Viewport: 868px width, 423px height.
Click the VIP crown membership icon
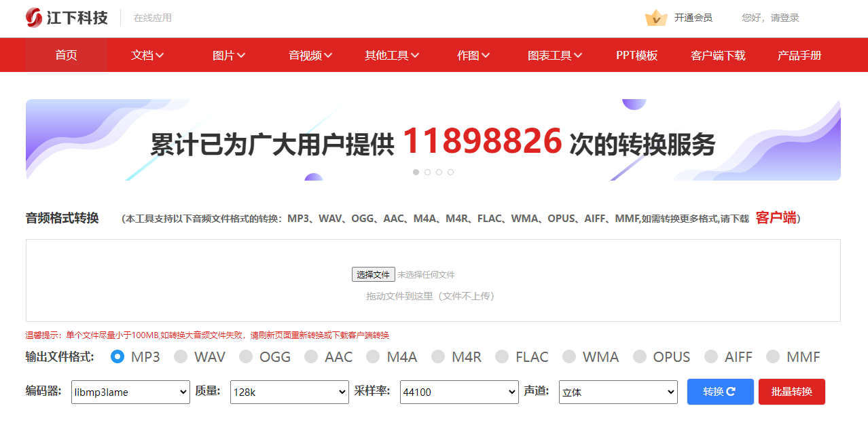[x=655, y=18]
